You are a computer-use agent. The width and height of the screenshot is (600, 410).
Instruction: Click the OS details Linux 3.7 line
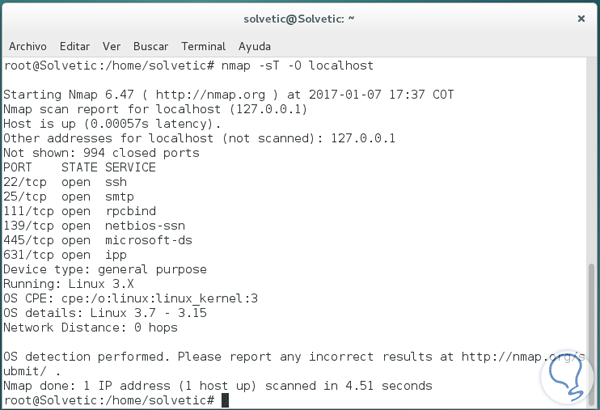(x=105, y=312)
